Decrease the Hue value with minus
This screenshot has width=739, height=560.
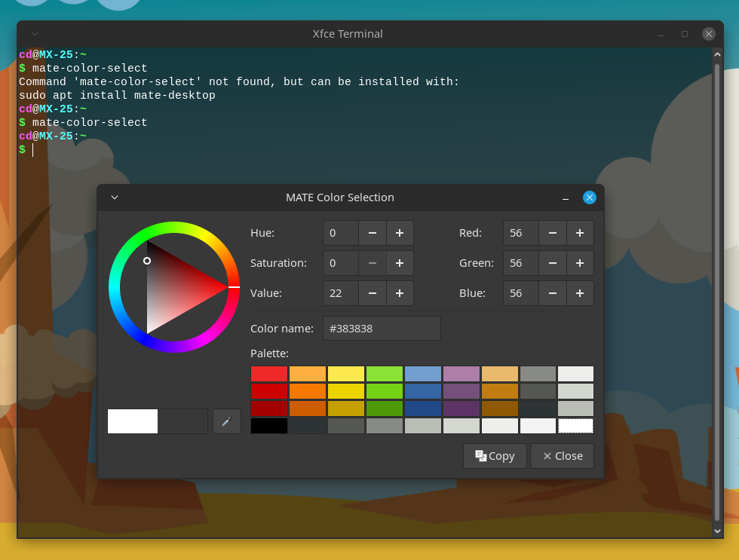click(373, 233)
